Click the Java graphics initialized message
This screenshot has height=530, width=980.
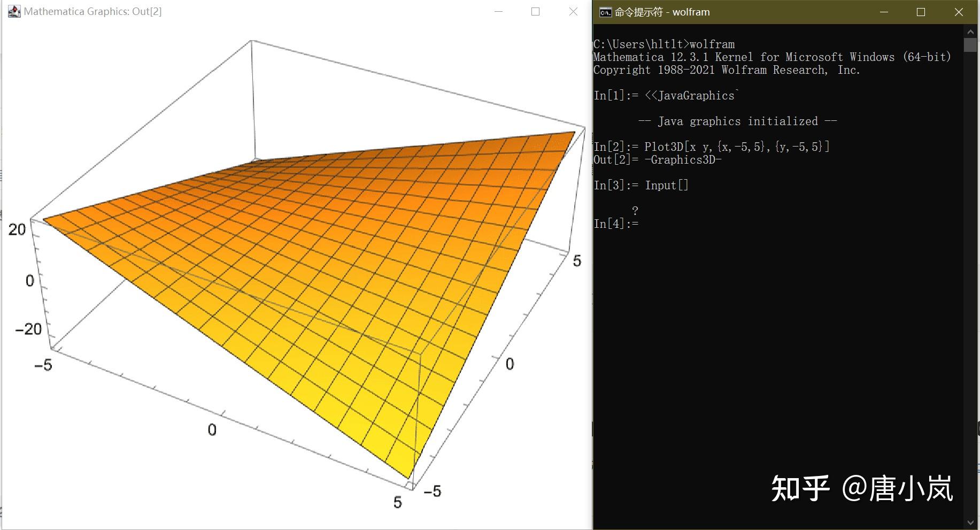pos(738,121)
